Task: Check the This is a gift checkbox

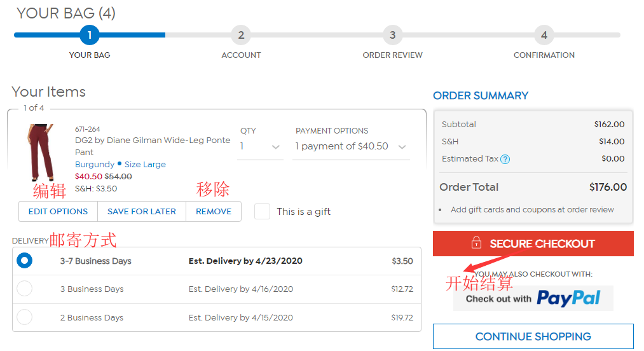Action: click(x=262, y=212)
